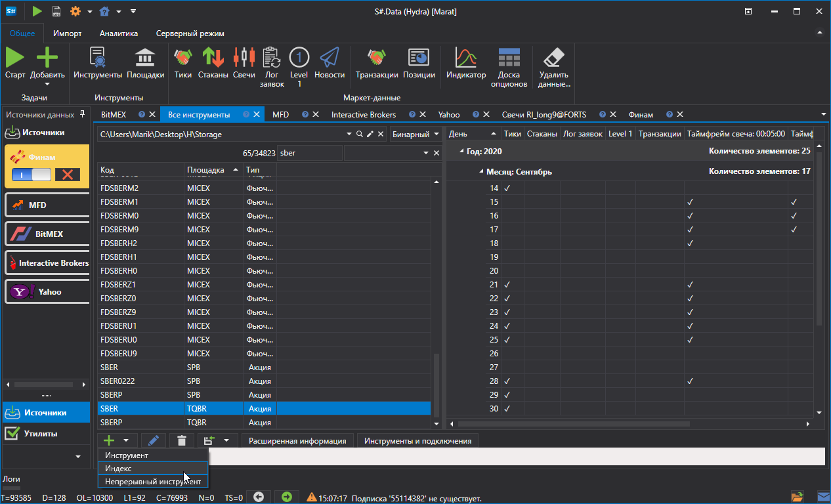Viewport: 831px width, 504px height.
Task: Click Удалить данные eraser icon
Action: click(555, 57)
